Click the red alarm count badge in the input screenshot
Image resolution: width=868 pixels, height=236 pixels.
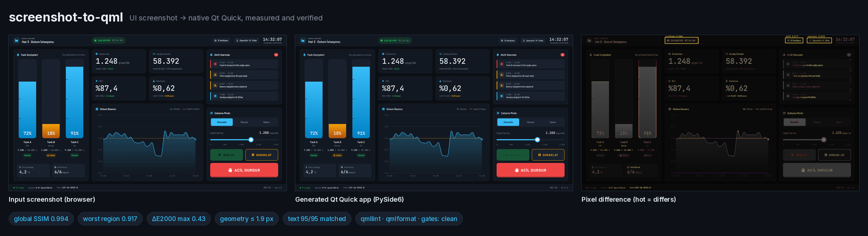[276, 55]
